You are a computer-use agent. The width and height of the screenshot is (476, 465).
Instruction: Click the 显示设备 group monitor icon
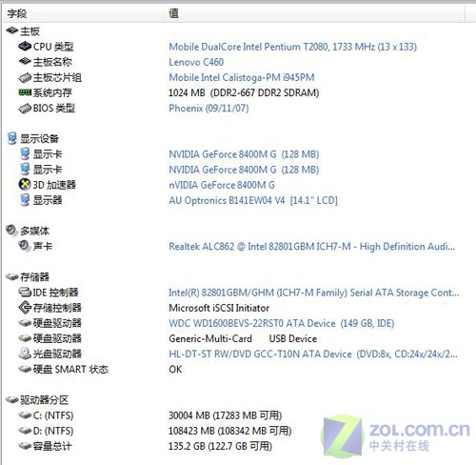[x=12, y=138]
